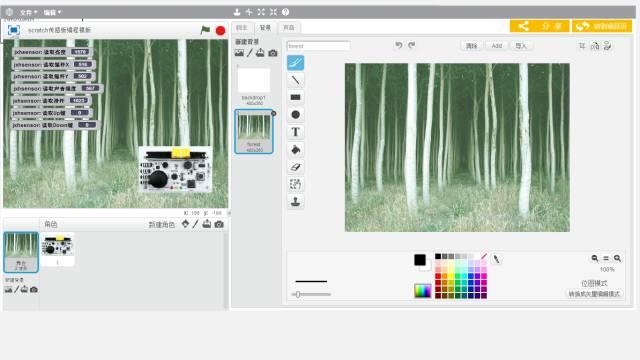This screenshot has width=640, height=360.
Task: Select the Eraser tool
Action: [296, 167]
